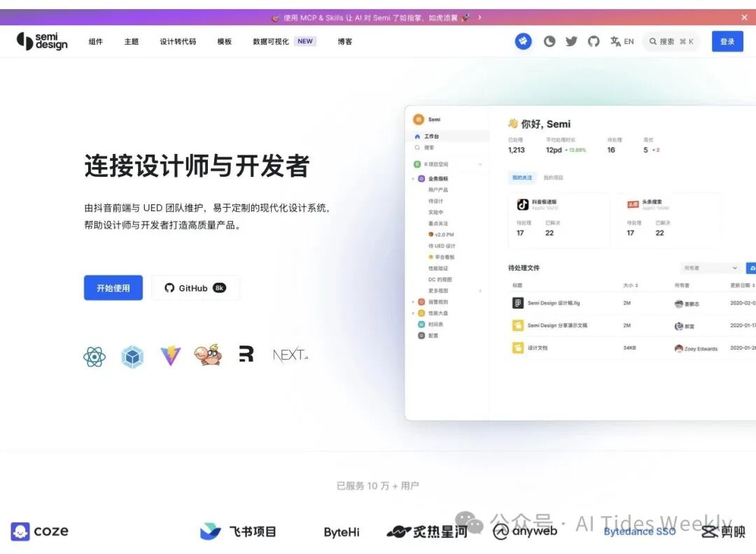
Task: Open the 数据可视化 navigation menu
Action: pos(272,41)
